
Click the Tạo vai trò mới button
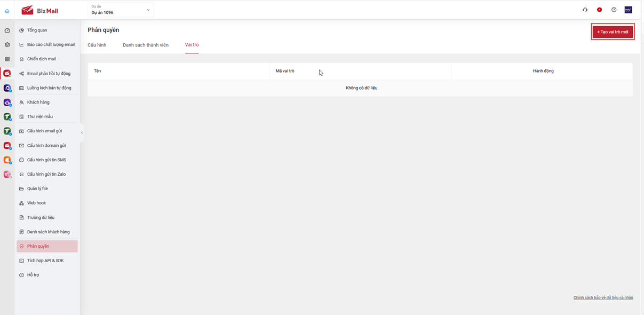pyautogui.click(x=613, y=32)
